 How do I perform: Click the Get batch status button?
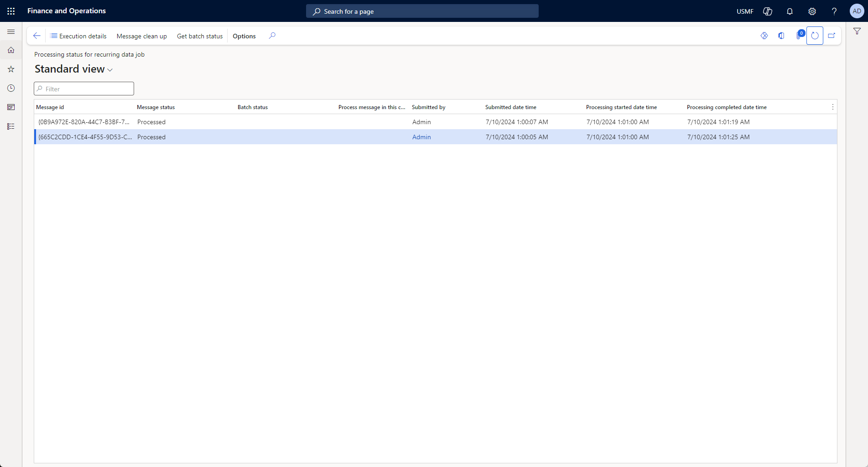200,36
